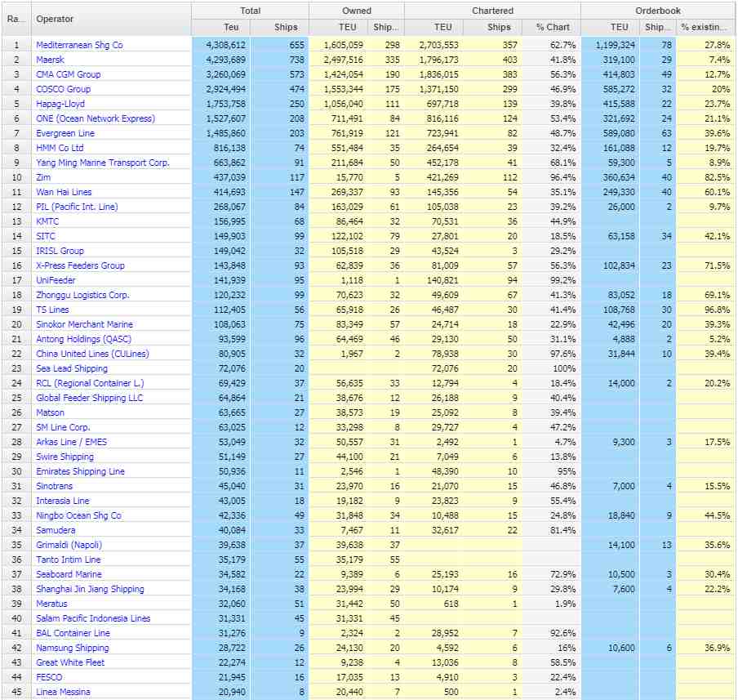This screenshot has height=700, width=738.
Task: Click Shanghai Jin Jiang Shipping link
Action: [90, 588]
